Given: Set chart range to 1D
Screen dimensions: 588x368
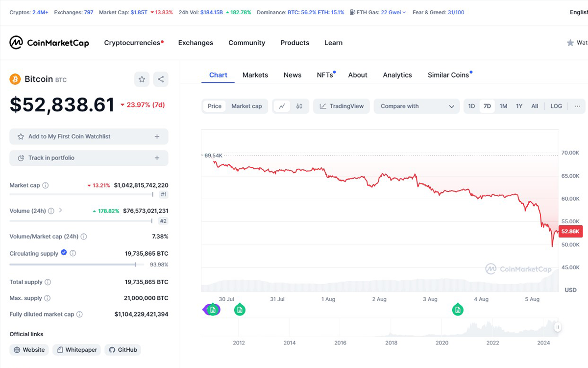Looking at the screenshot, I should point(471,106).
